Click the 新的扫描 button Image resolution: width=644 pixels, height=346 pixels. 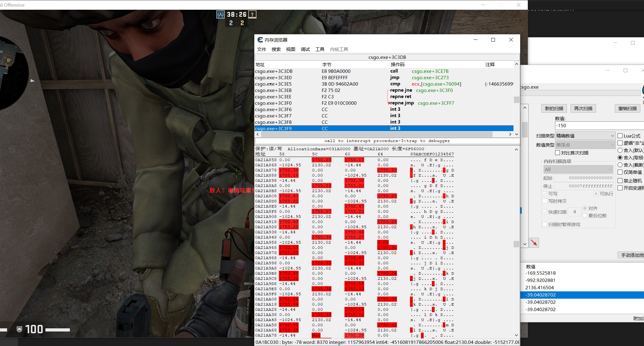point(554,108)
